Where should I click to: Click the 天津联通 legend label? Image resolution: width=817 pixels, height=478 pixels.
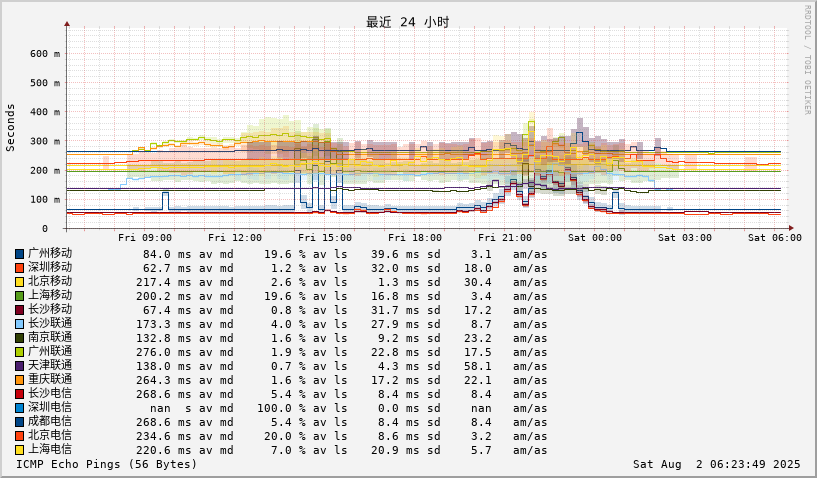coord(50,366)
